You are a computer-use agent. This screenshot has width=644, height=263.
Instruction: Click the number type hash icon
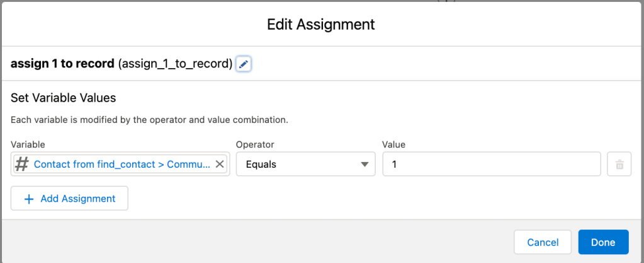point(22,164)
